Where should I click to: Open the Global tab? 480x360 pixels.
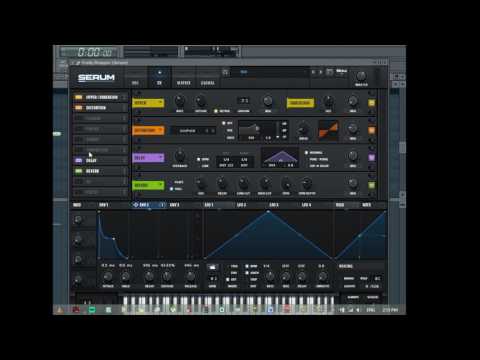[207, 83]
